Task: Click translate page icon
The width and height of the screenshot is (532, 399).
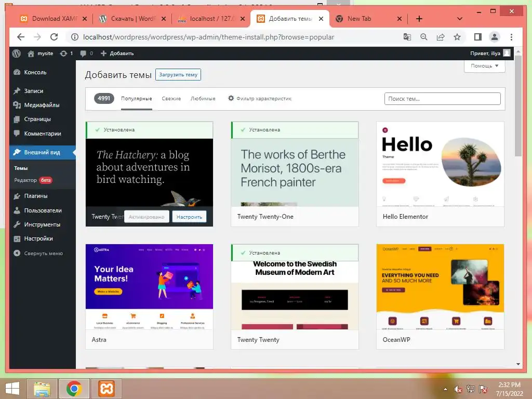Action: click(x=407, y=37)
